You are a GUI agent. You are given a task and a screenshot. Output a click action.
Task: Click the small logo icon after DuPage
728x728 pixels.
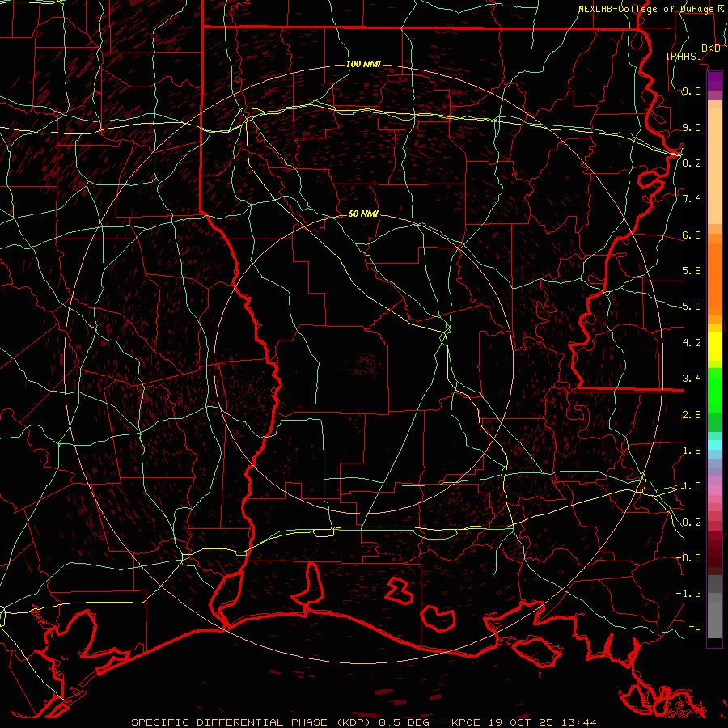point(721,9)
